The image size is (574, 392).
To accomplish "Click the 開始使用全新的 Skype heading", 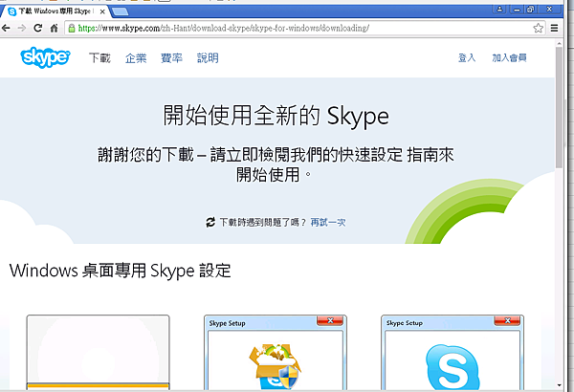I will 276,116.
